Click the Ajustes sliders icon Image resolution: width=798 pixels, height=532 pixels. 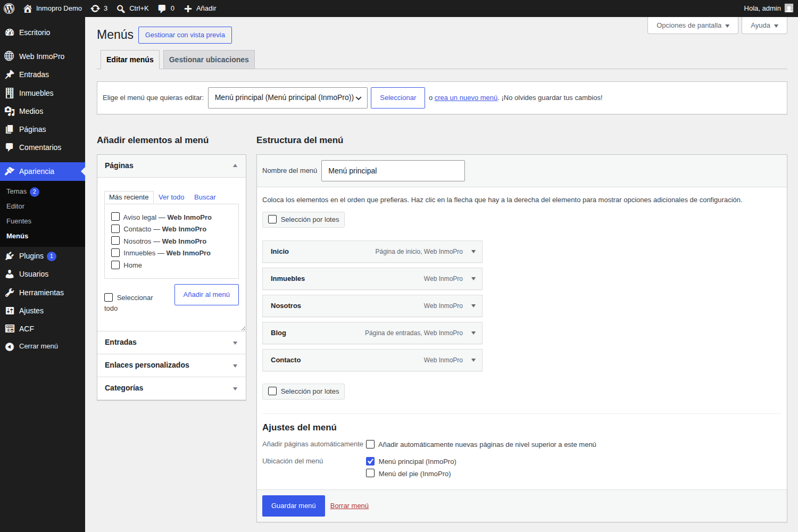[x=10, y=311]
